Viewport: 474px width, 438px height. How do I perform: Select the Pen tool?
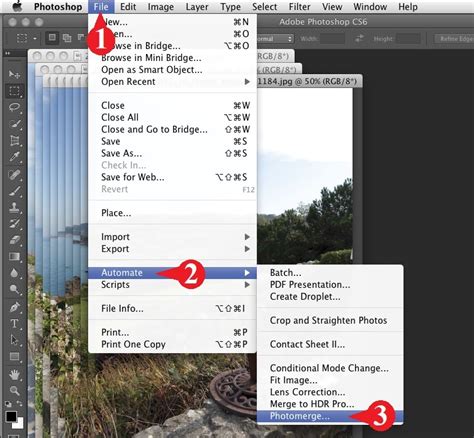[14, 307]
